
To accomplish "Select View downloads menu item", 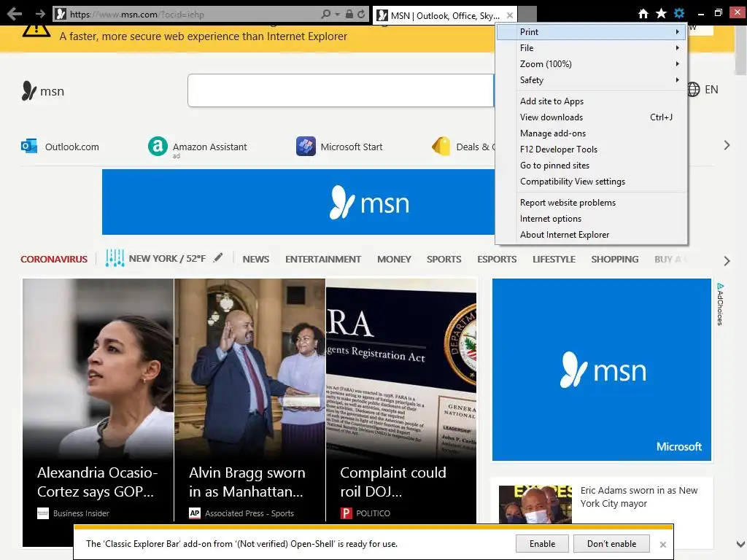I will coord(591,117).
